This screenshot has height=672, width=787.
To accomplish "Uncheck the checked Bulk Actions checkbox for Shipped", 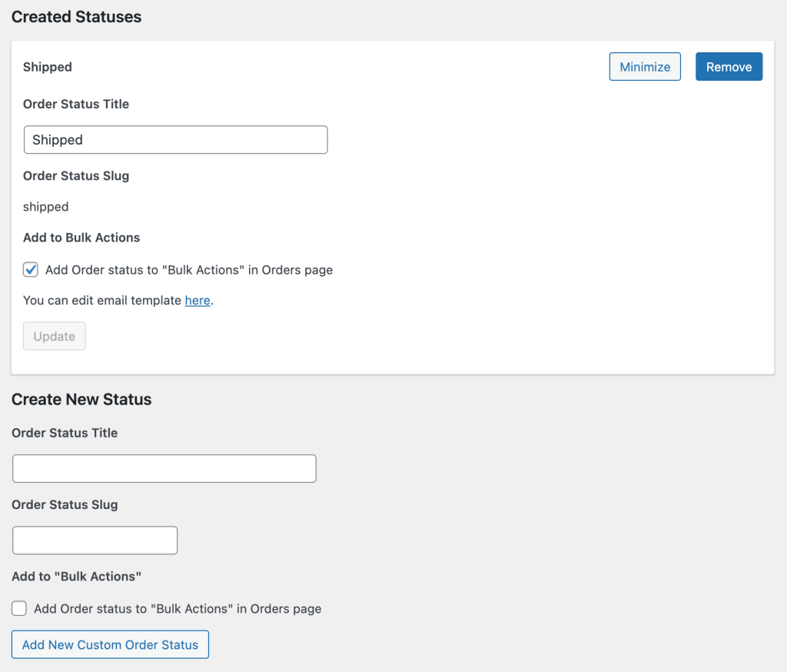I will click(x=31, y=270).
